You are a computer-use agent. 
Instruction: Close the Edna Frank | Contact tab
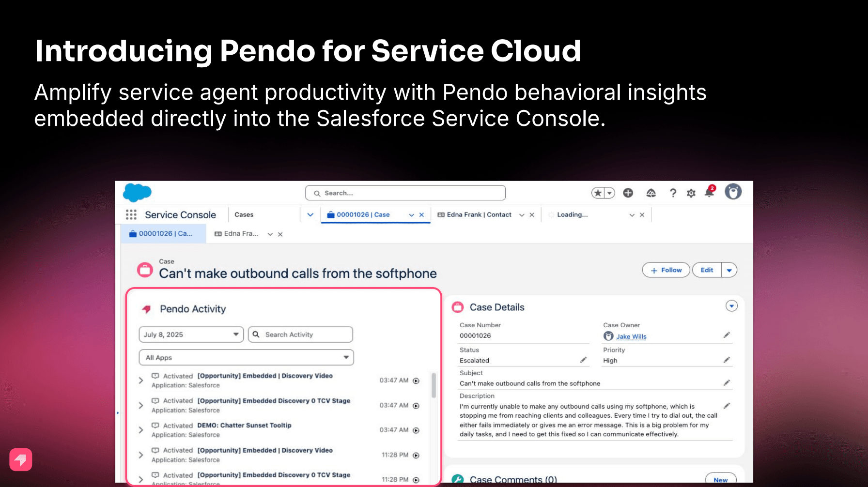click(x=532, y=215)
